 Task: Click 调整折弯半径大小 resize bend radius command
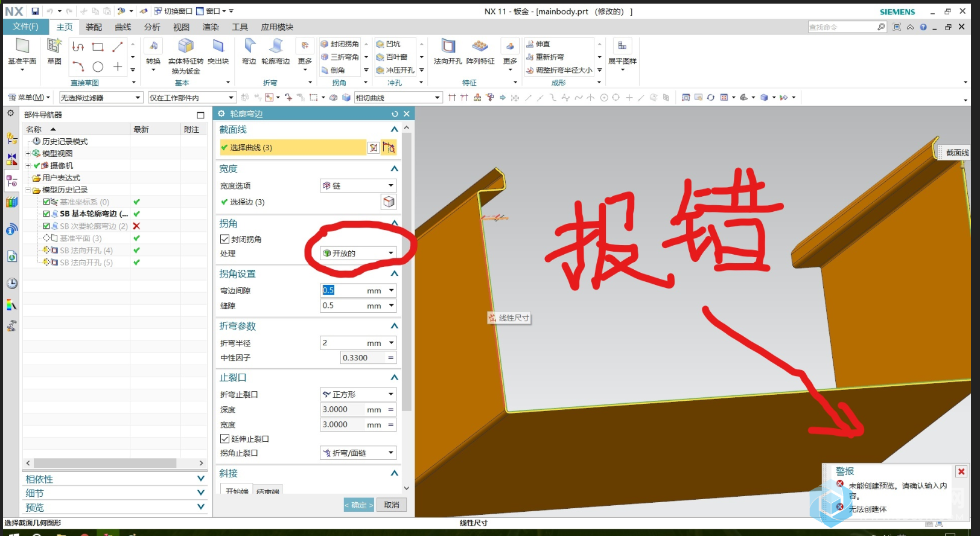click(x=559, y=71)
